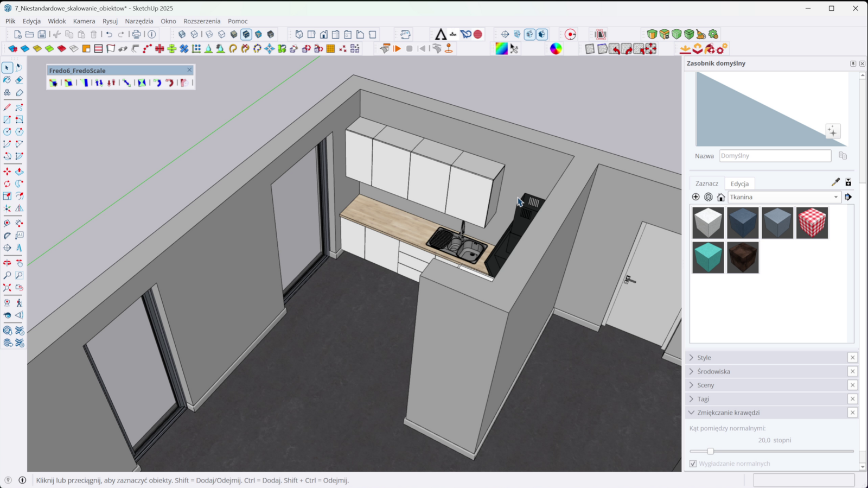Expand the Style panel section
The image size is (868, 488).
[704, 358]
